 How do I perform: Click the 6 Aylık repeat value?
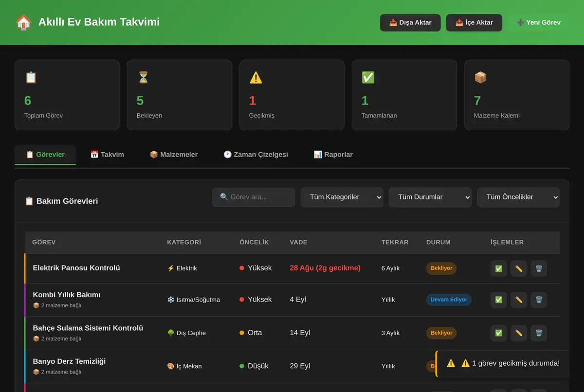(390, 268)
